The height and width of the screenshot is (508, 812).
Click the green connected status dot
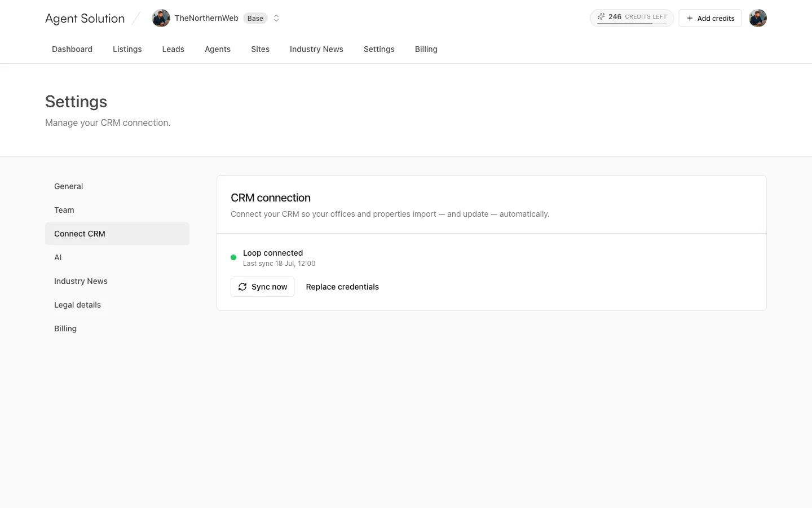tap(233, 257)
